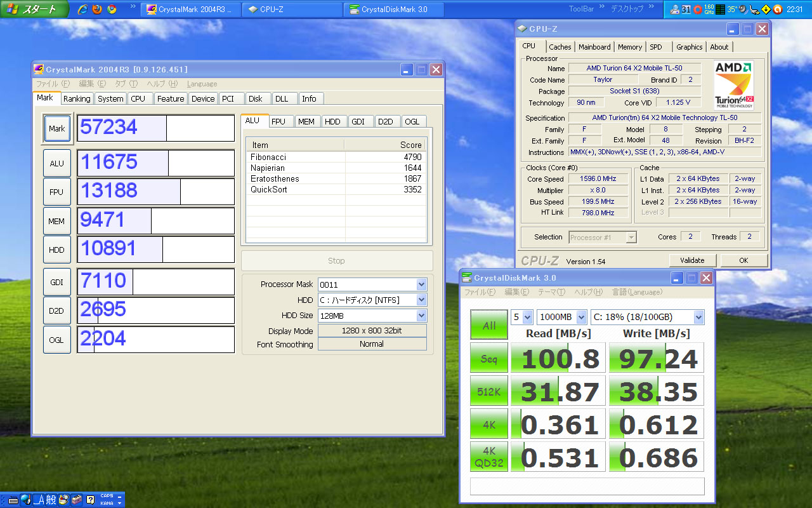Click the language bar help question icon
Viewport: 812px width, 508px height.
[x=90, y=500]
